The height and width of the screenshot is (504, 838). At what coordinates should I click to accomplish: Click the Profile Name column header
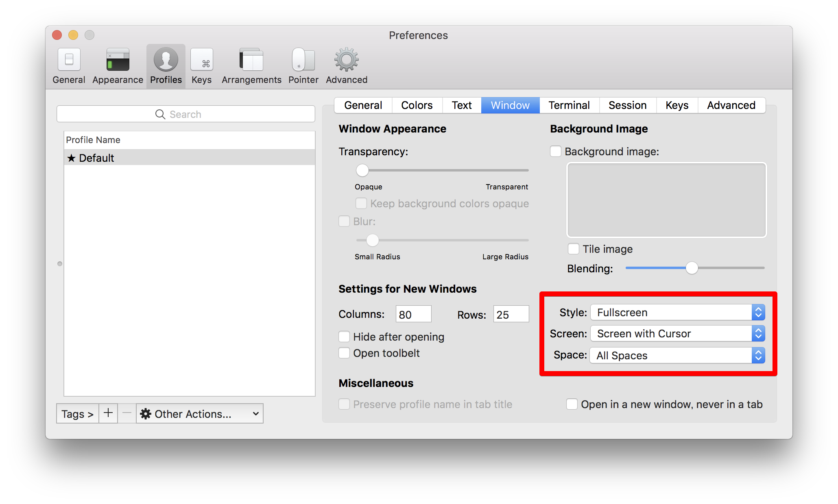coord(190,140)
